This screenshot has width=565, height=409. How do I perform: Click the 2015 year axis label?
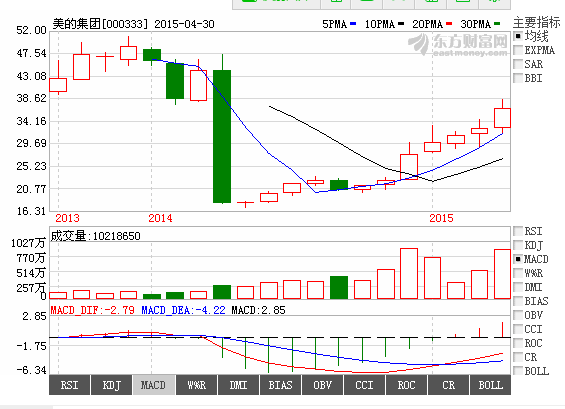click(441, 218)
